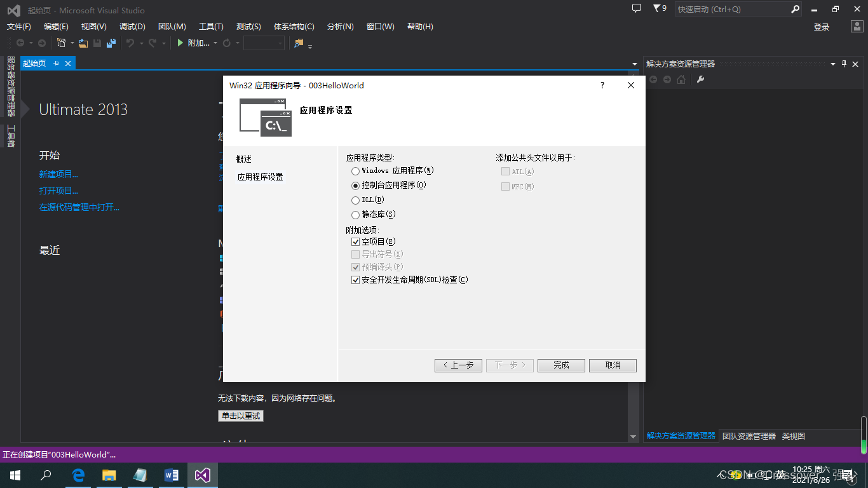The width and height of the screenshot is (868, 488).
Task: Open notifications flag showing 9
Action: click(x=660, y=9)
